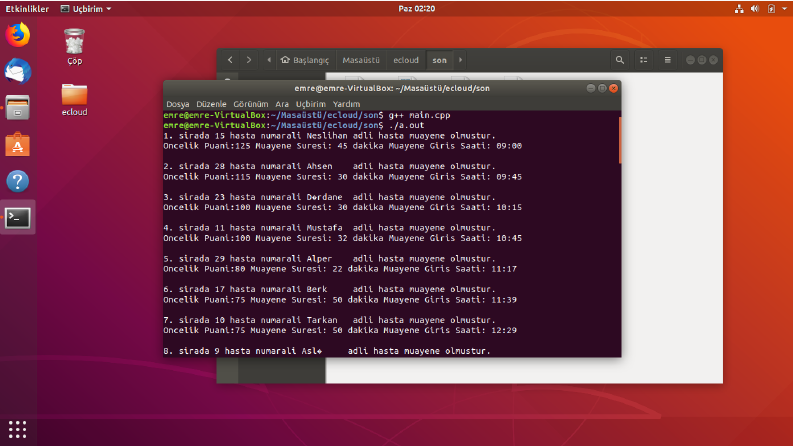The image size is (793, 446).
Task: Open the Help icon in dock
Action: (x=18, y=181)
